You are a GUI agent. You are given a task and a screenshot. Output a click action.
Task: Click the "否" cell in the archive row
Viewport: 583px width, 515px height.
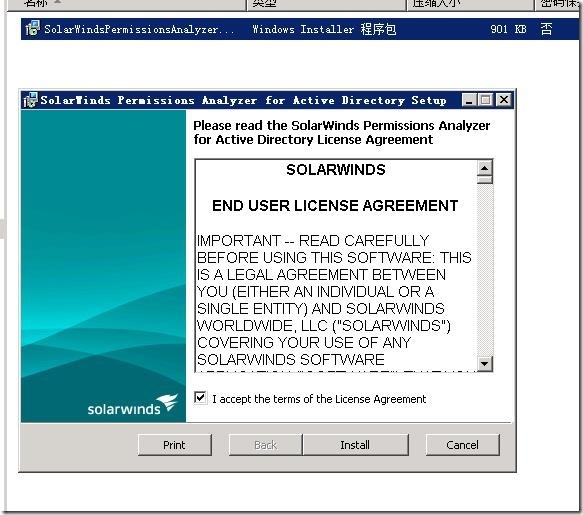[546, 29]
